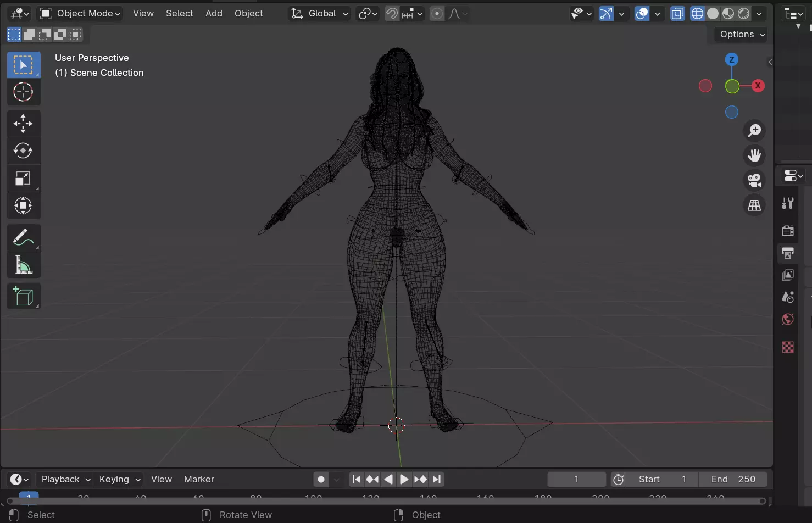The width and height of the screenshot is (812, 523).
Task: Toggle camera view with camera icon
Action: (754, 180)
